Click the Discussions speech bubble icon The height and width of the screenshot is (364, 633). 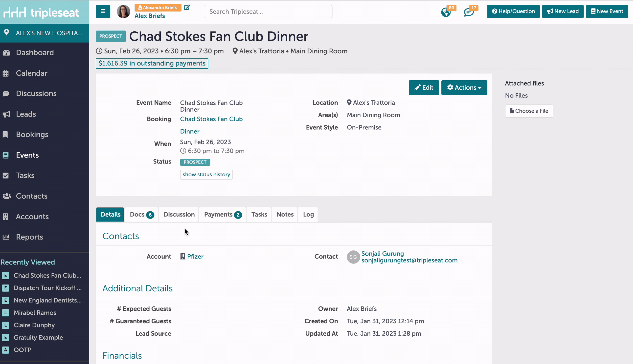6,94
